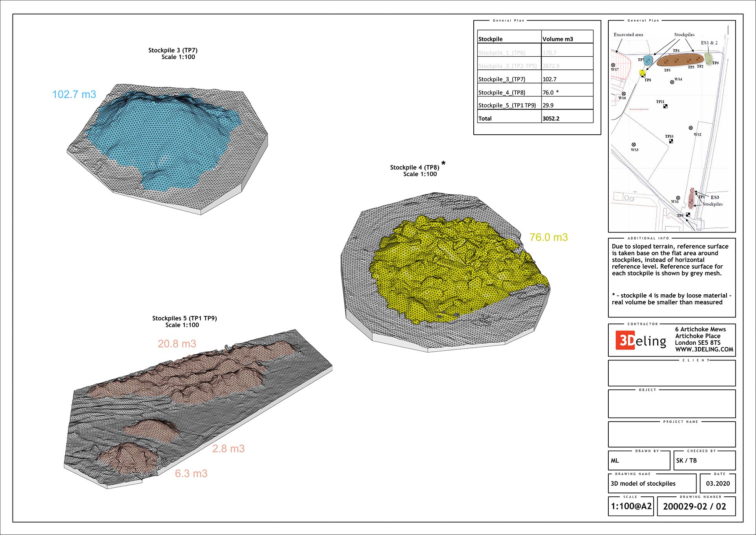Click the WS1 crossed-circle marker
Screen dimensions: 756x535
[678, 198]
